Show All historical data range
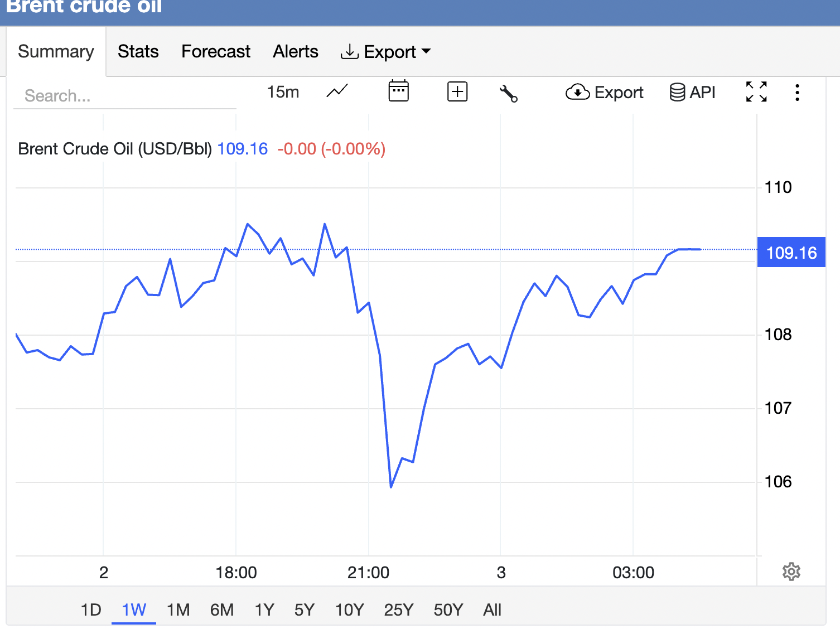This screenshot has width=840, height=629. [492, 609]
